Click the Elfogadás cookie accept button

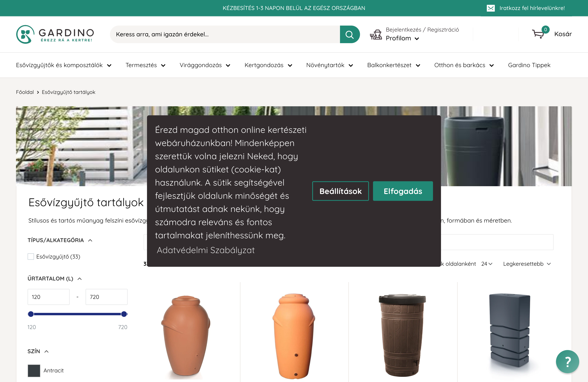pyautogui.click(x=403, y=191)
